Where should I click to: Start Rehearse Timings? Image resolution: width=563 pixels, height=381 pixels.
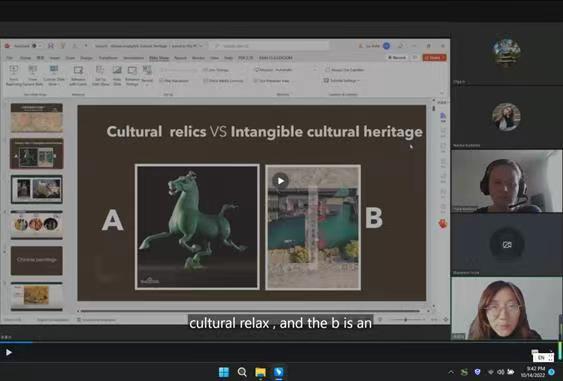tap(132, 75)
